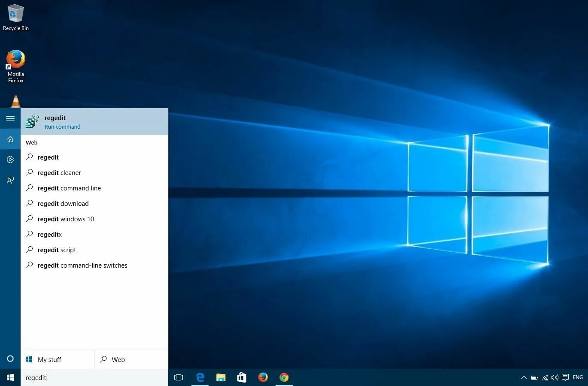The height and width of the screenshot is (386, 588).
Task: Open the feedback icon in search sidebar
Action: pyautogui.click(x=10, y=180)
